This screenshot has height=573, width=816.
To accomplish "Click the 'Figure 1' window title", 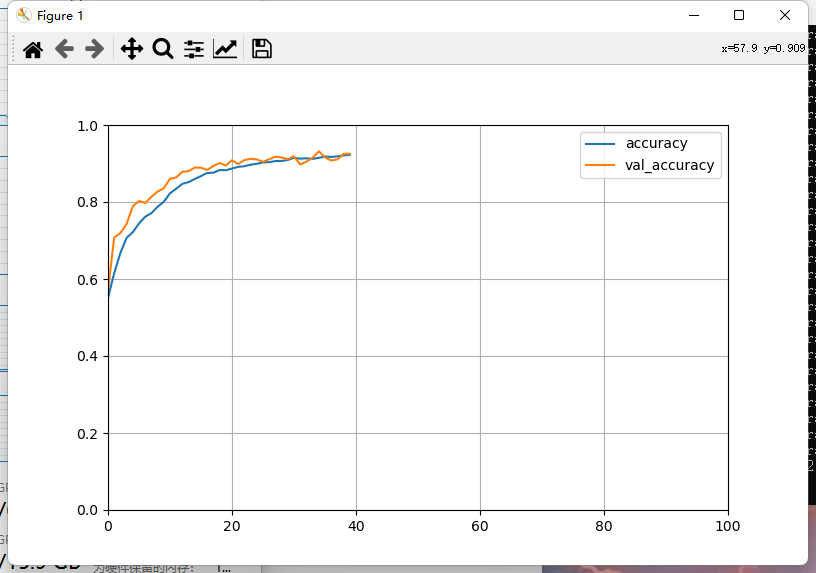I will tap(60, 16).
